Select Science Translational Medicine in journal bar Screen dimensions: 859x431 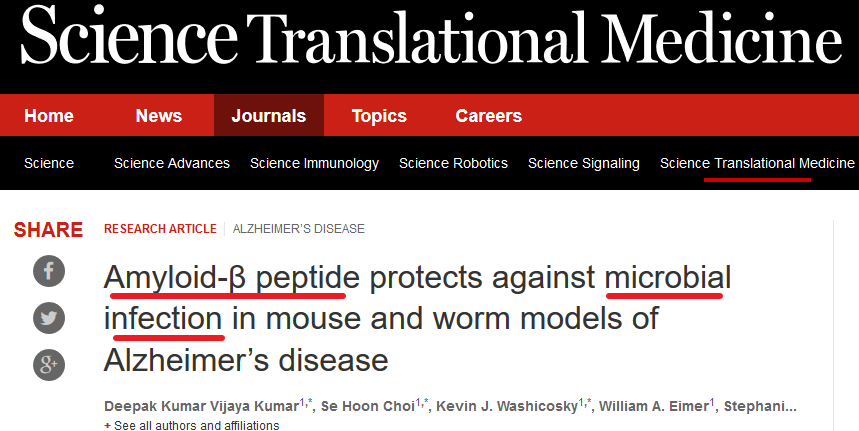pos(757,163)
